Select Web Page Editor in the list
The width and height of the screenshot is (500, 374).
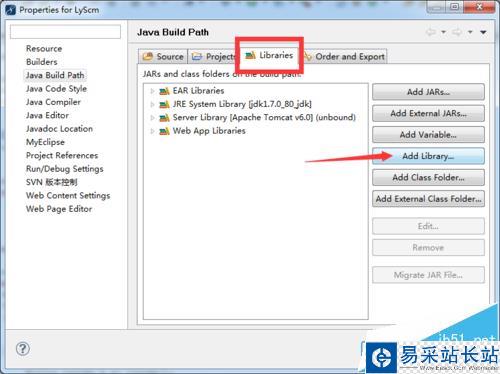[x=59, y=209]
